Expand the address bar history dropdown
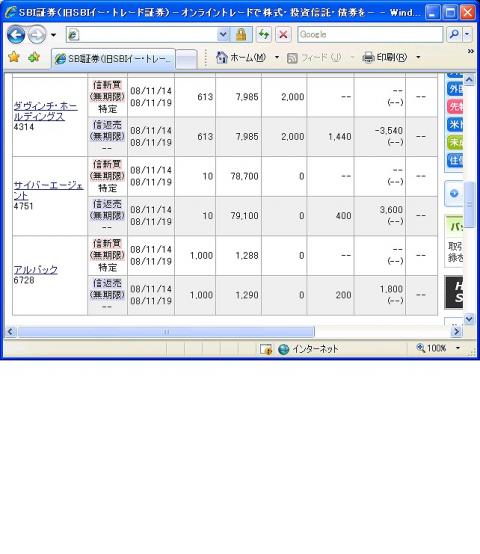The width and height of the screenshot is (480, 554). click(223, 35)
